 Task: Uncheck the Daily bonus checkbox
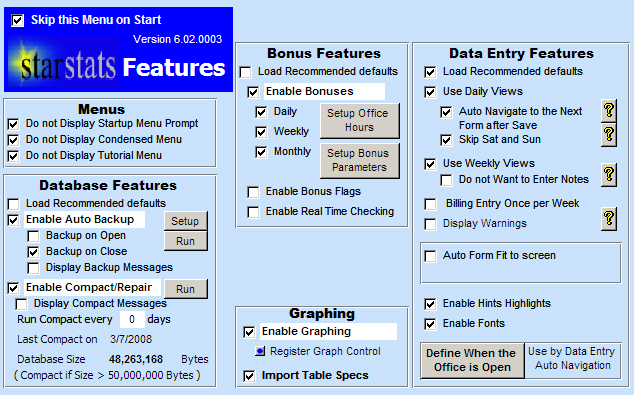261,112
